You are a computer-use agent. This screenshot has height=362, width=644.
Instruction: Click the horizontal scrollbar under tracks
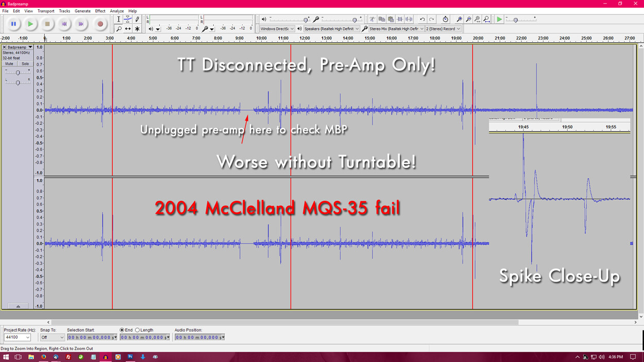285,322
